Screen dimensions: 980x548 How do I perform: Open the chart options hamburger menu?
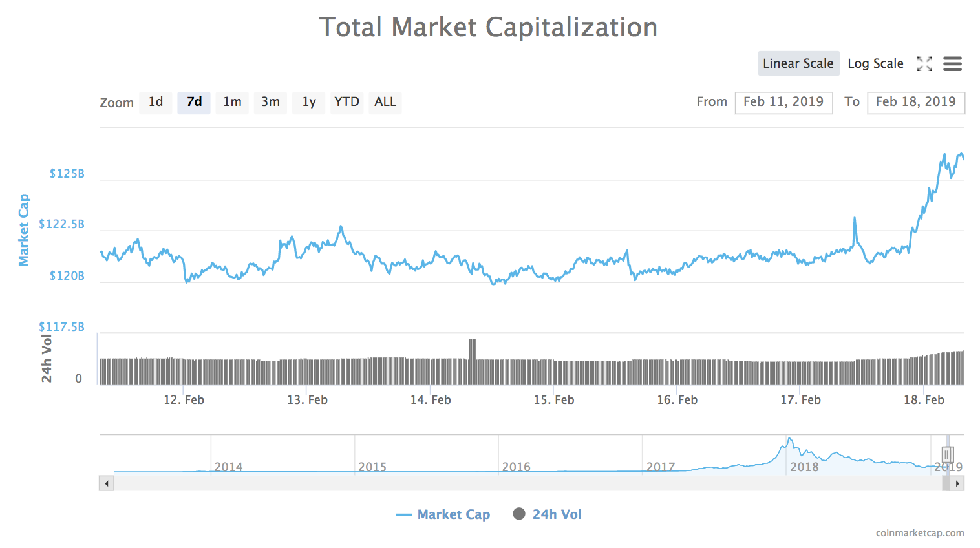click(952, 64)
